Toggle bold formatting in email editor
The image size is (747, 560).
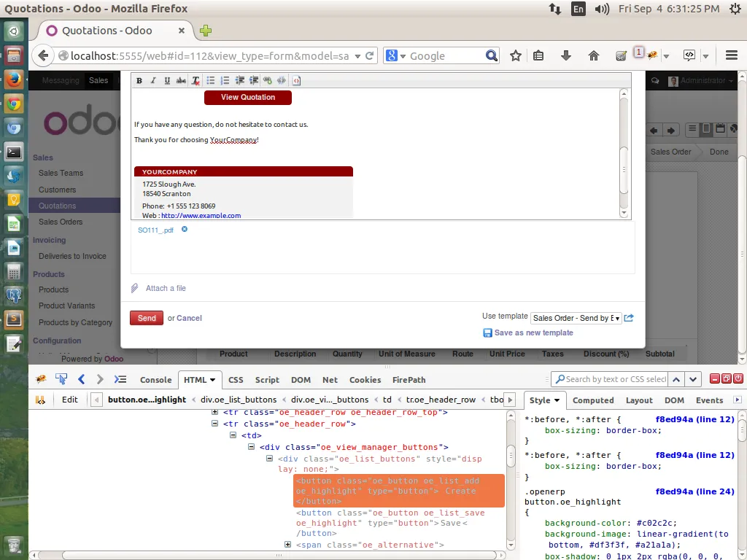[139, 80]
